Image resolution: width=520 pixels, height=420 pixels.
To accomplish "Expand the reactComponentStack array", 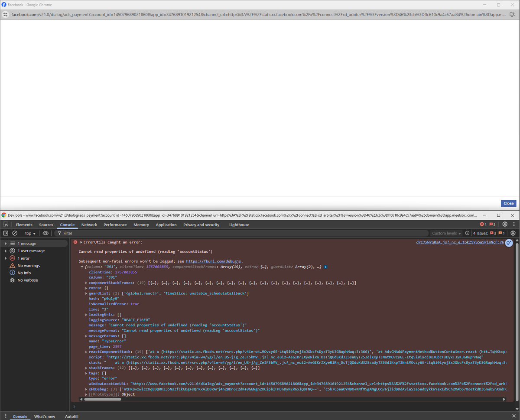I will [86, 352].
